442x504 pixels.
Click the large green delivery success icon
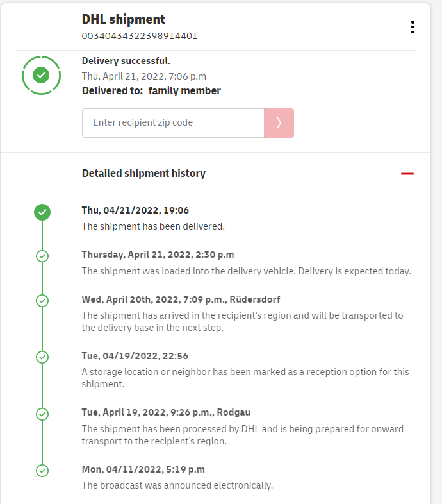pos(41,76)
